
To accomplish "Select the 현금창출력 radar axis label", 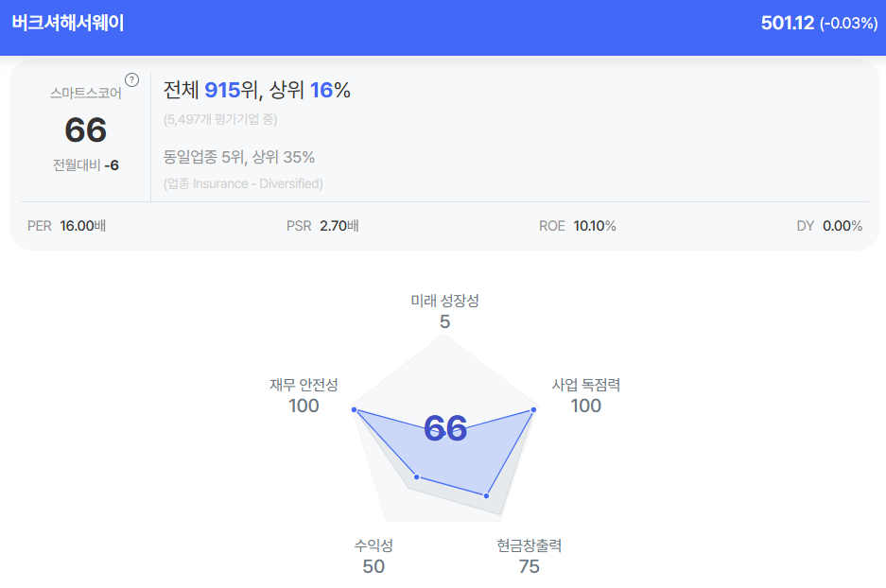I will pyautogui.click(x=529, y=545).
